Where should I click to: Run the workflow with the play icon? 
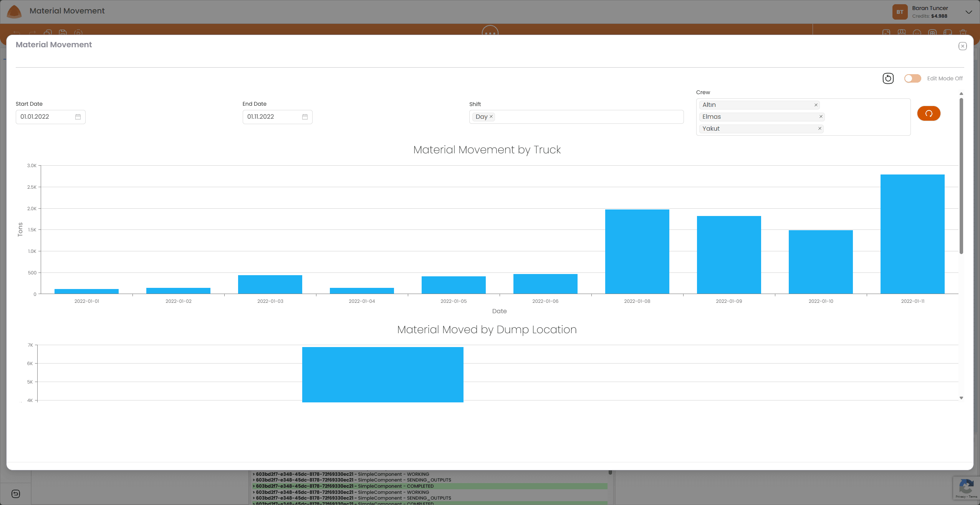point(78,33)
